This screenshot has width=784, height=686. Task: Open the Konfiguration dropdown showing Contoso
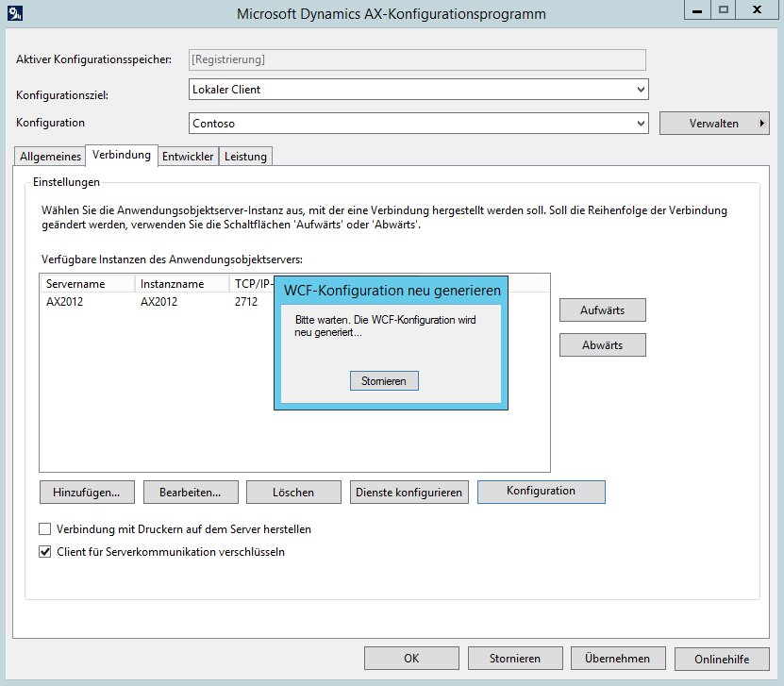(642, 122)
